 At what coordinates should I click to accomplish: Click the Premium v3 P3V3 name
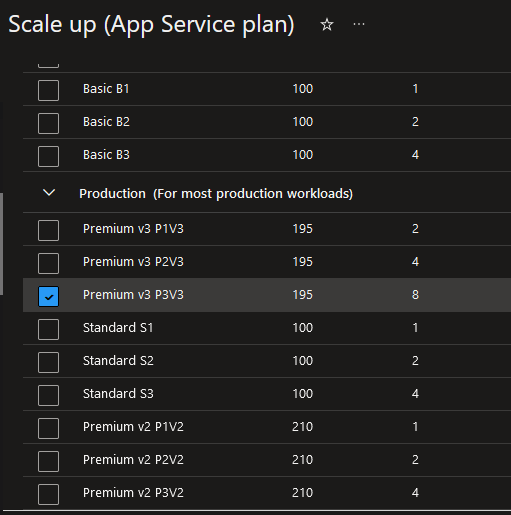point(133,295)
